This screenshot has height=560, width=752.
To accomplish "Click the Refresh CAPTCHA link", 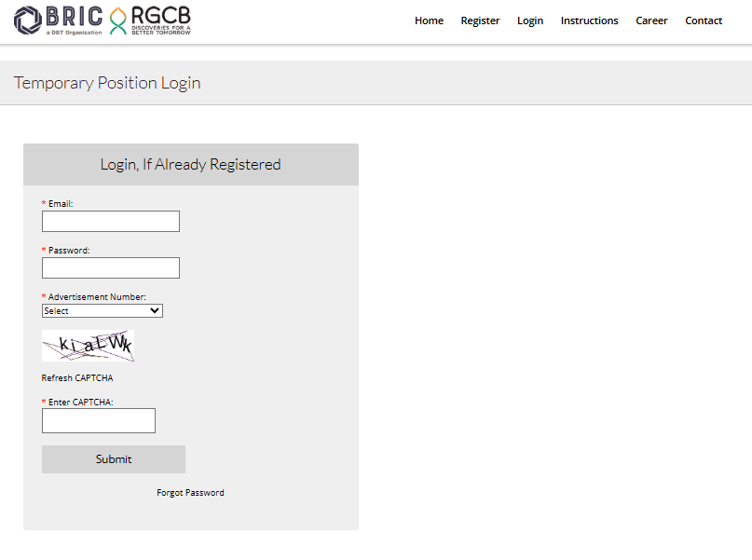I will point(76,377).
